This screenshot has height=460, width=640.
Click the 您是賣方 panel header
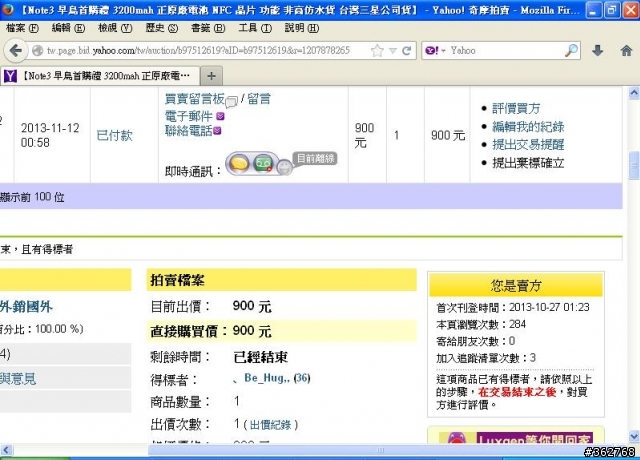tap(516, 285)
